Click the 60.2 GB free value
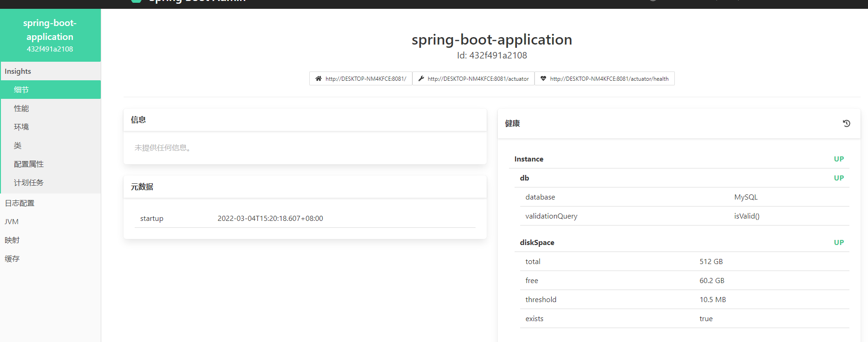The width and height of the screenshot is (868, 342). coord(712,280)
